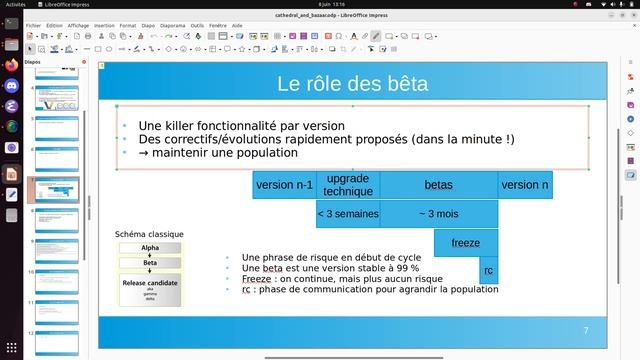
Task: Insert Fontwork text icon
Action: coord(354,36)
